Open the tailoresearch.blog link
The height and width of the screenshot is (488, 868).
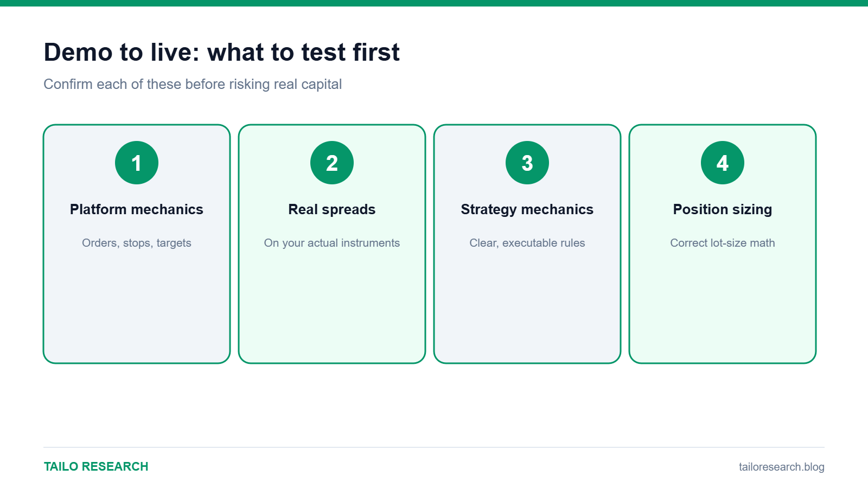coord(781,467)
